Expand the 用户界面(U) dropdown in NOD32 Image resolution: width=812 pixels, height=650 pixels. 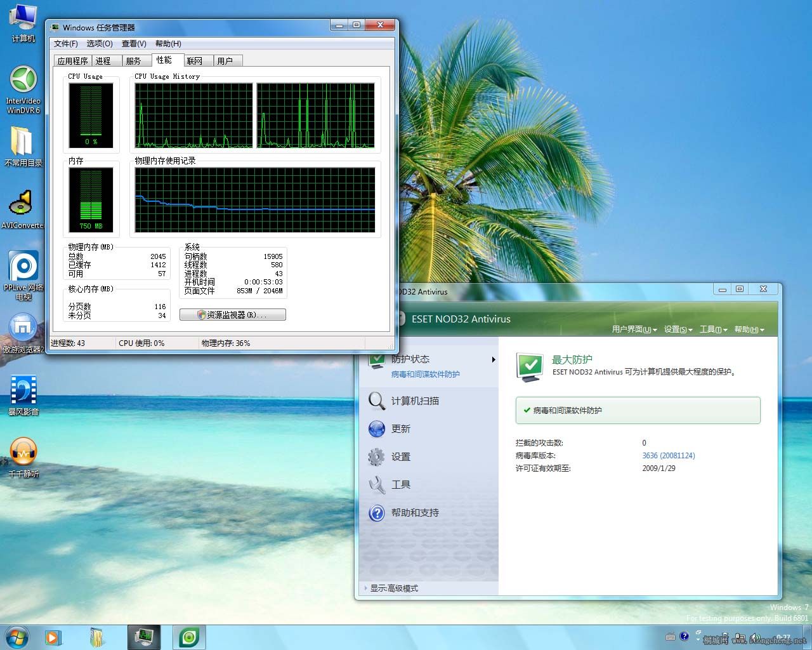[x=634, y=329]
